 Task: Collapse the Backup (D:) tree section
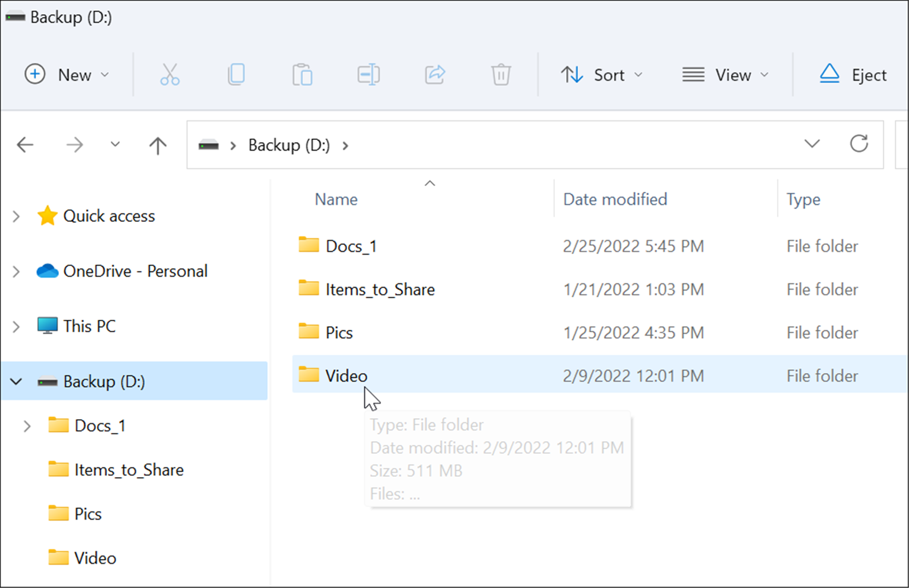pyautogui.click(x=16, y=381)
